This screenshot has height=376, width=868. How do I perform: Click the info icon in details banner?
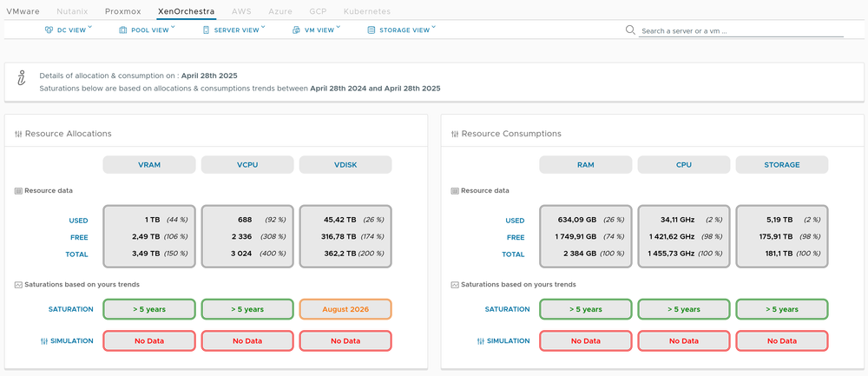coord(22,81)
